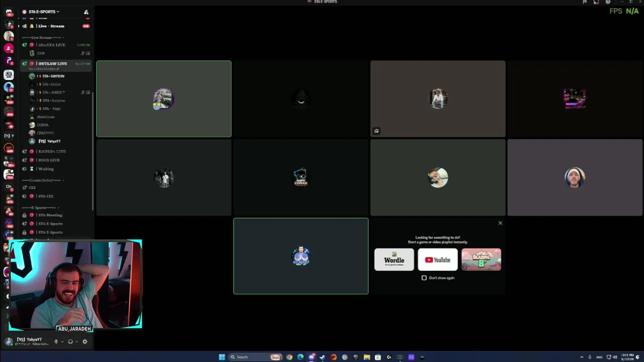The image size is (644, 362).
Task: Close the activity suggestions popup
Action: [500, 223]
